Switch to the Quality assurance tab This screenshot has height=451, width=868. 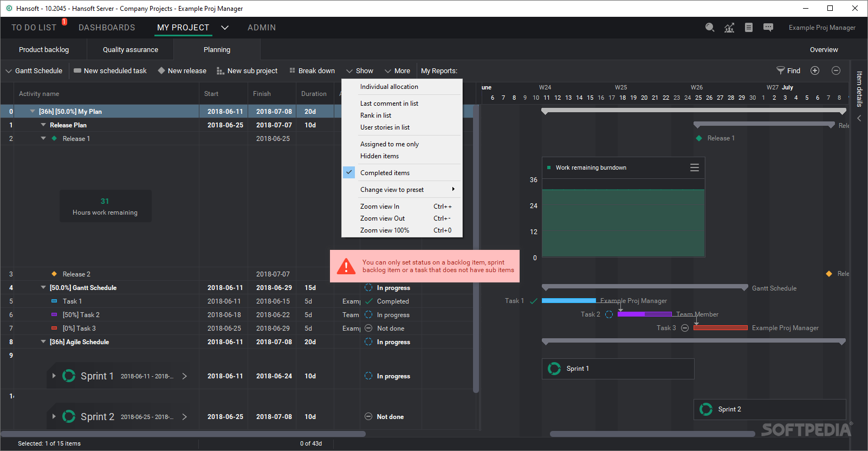[131, 49]
